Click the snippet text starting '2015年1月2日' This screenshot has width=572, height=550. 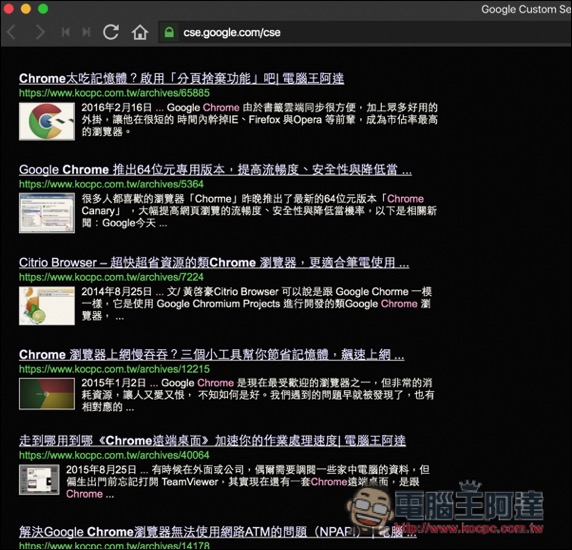pos(258,395)
